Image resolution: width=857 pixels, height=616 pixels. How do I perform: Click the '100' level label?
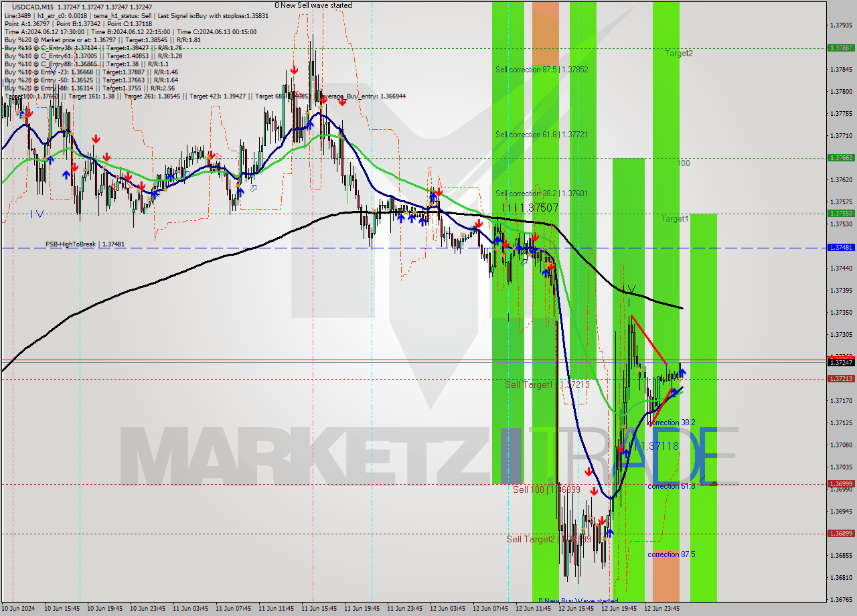[683, 163]
